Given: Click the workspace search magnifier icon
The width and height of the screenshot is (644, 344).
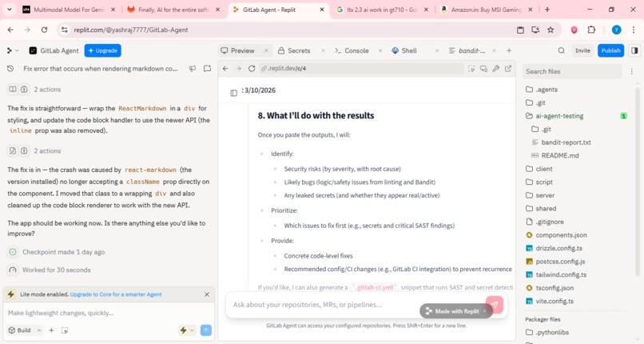Looking at the screenshot, I should tap(561, 50).
